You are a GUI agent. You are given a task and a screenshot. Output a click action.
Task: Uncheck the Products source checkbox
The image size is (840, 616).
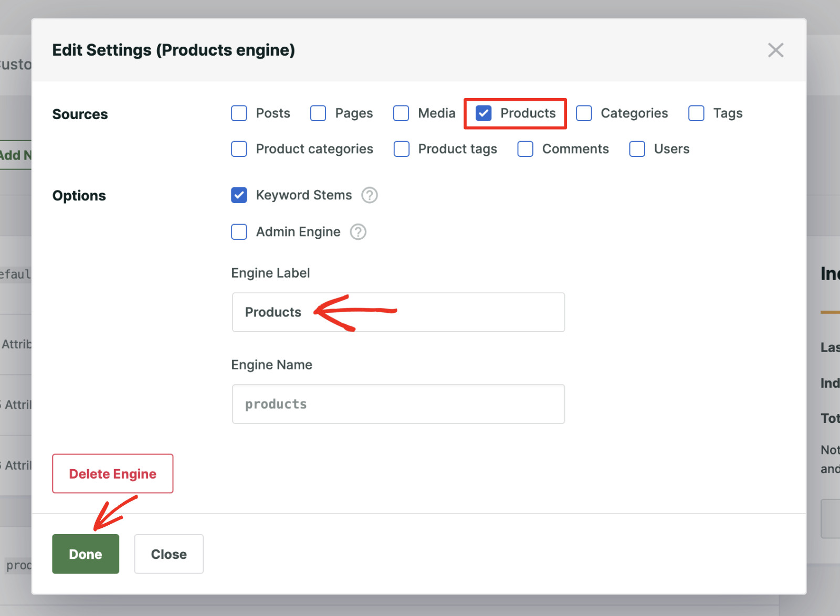point(484,113)
